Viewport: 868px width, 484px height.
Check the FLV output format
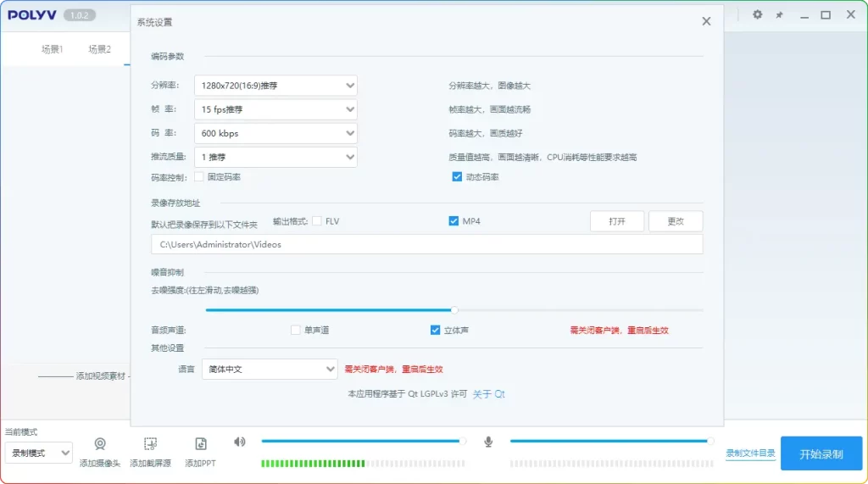click(317, 221)
